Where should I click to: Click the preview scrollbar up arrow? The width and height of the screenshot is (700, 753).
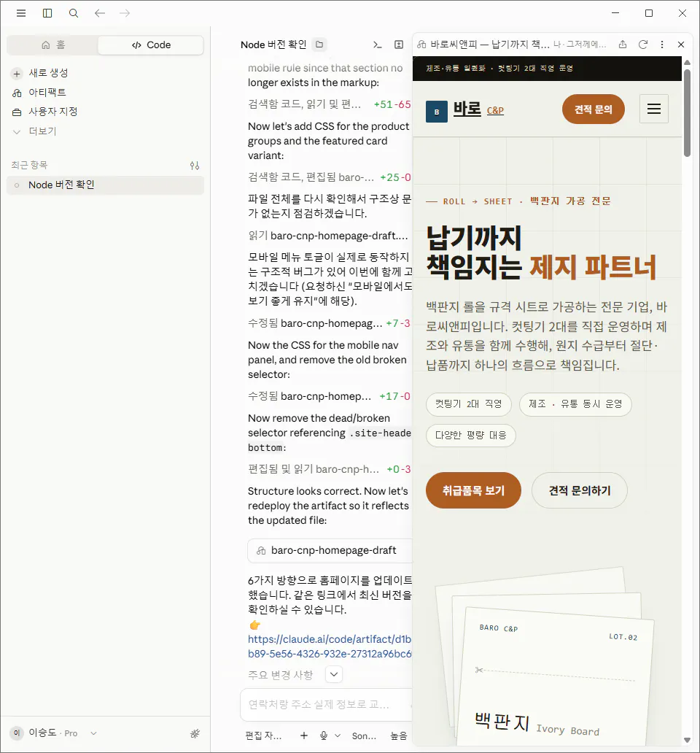click(x=687, y=63)
